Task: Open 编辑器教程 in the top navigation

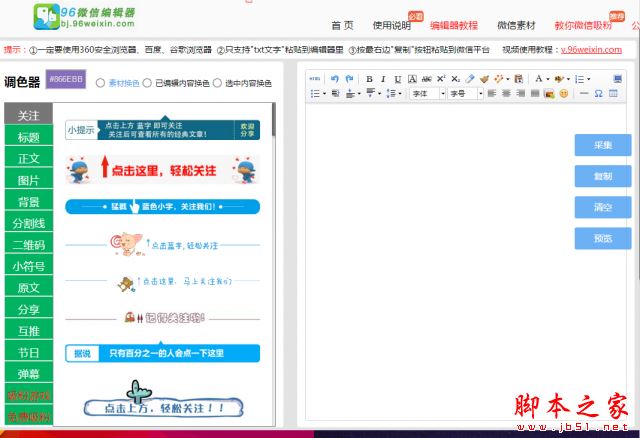Action: pos(454,25)
